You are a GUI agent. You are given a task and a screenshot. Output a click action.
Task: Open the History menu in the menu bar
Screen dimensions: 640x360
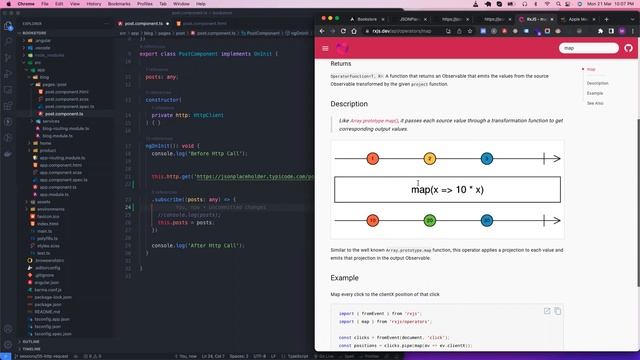click(93, 4)
